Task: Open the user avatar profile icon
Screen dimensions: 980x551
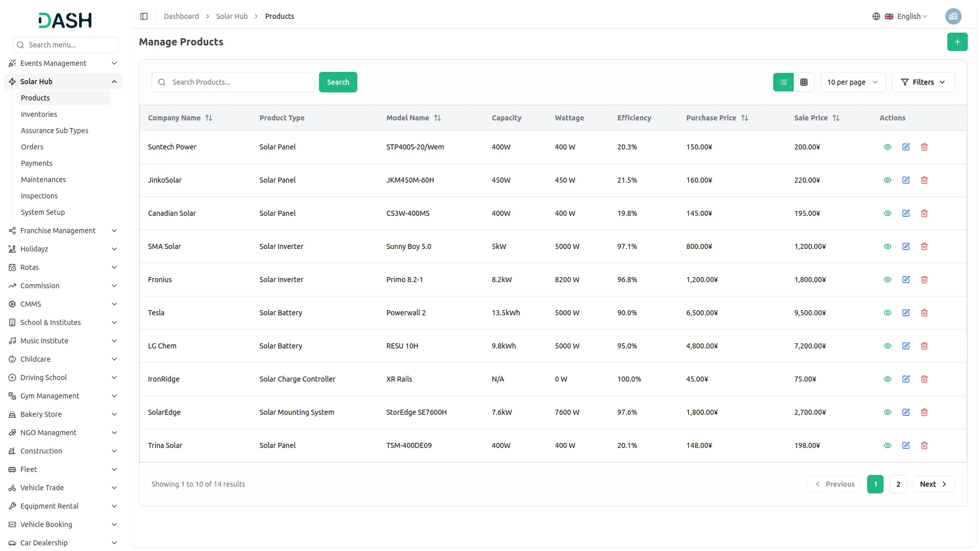Action: pos(953,16)
